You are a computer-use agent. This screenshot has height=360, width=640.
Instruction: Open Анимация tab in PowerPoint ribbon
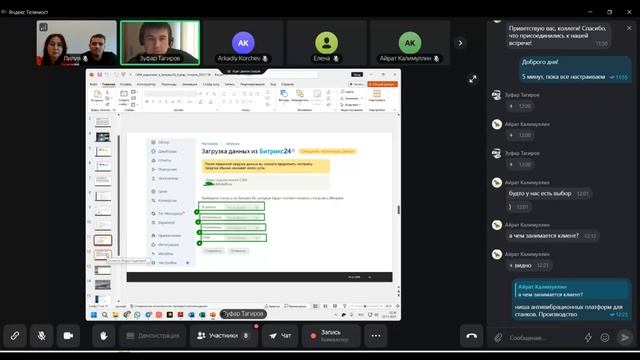point(189,84)
